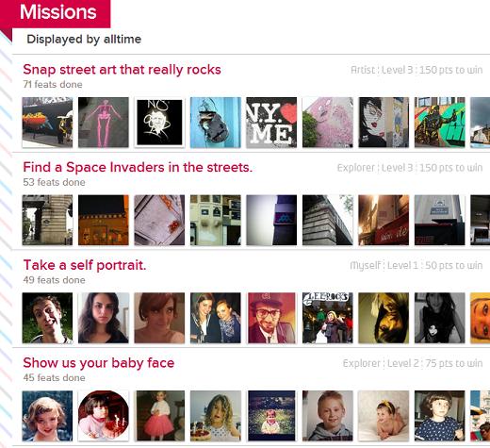Select the padlock on blue door thumbnail
The height and width of the screenshot is (448, 490).
coord(216,123)
